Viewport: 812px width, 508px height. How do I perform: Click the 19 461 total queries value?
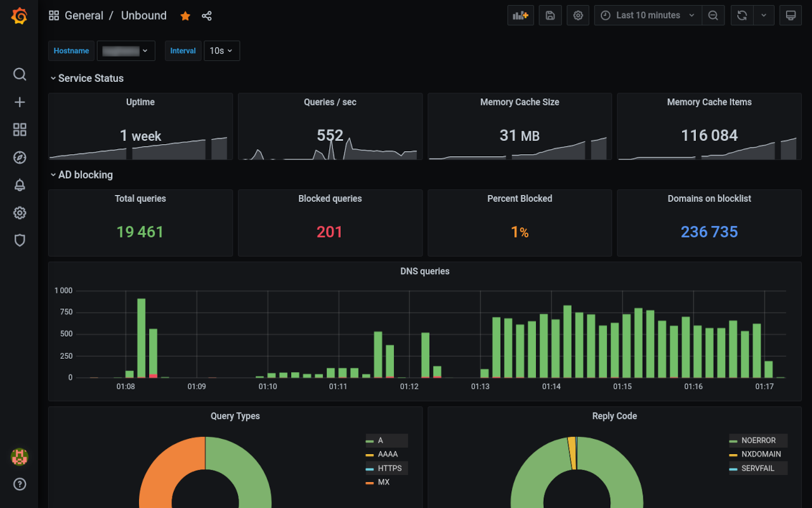(140, 232)
